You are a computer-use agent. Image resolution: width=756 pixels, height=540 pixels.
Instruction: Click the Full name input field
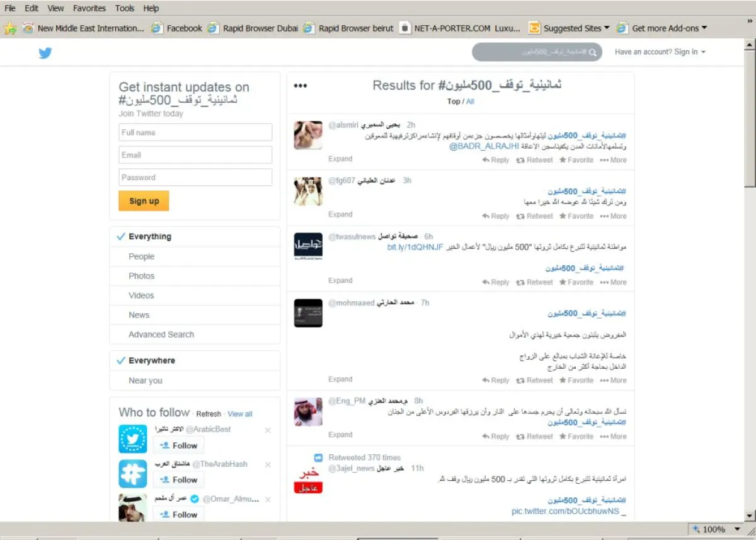(195, 133)
